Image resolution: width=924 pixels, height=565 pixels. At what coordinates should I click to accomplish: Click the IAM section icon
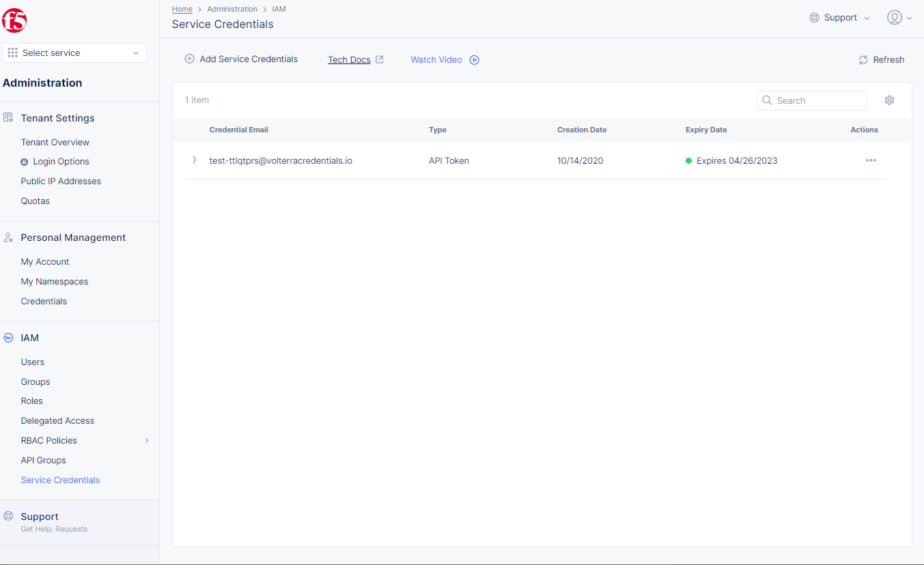8,337
